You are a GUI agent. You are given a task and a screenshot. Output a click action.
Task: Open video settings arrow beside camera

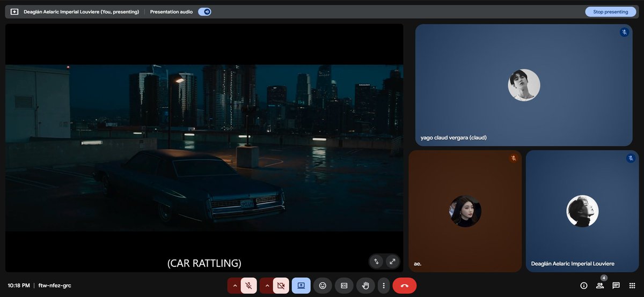coord(267,286)
